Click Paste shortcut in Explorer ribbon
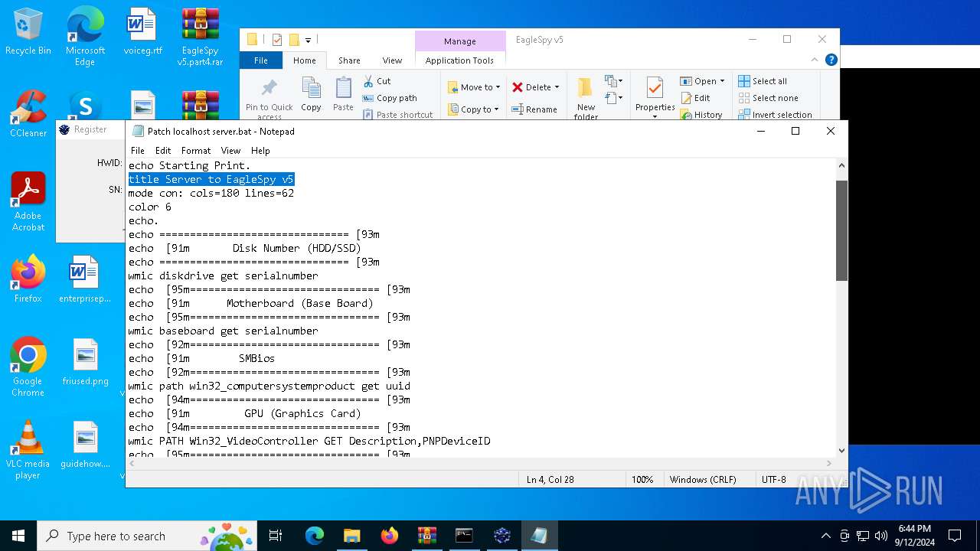This screenshot has height=551, width=980. coord(397,115)
